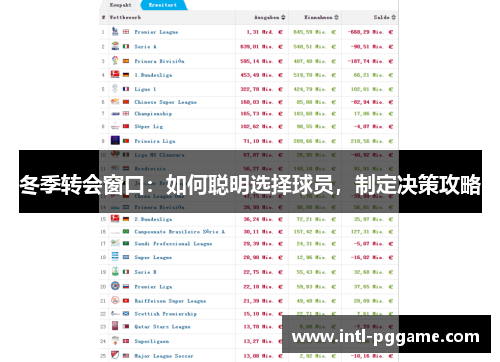
Task: Click the Scotland flag beside Scottish Premiership
Action: tap(126, 314)
